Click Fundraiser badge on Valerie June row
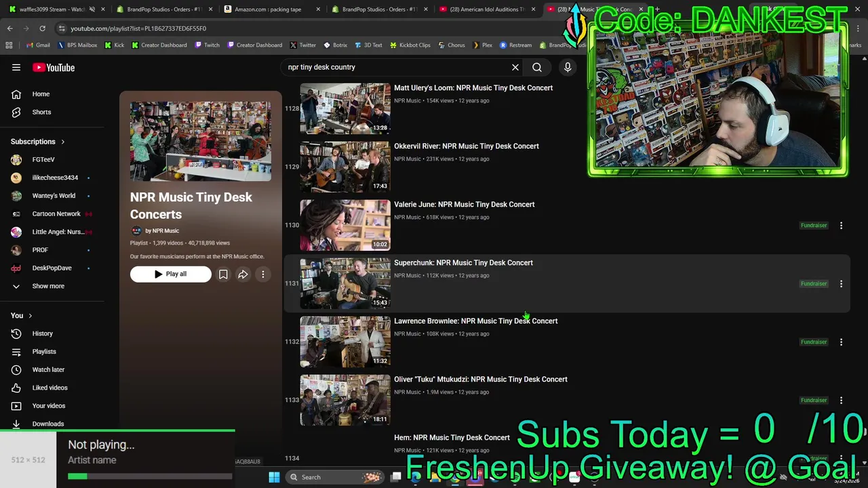This screenshot has height=488, width=868. (x=813, y=225)
